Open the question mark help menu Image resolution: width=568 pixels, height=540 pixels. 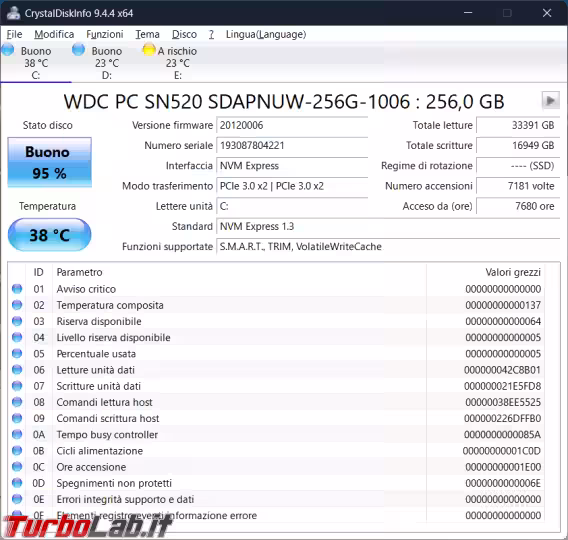pyautogui.click(x=211, y=34)
